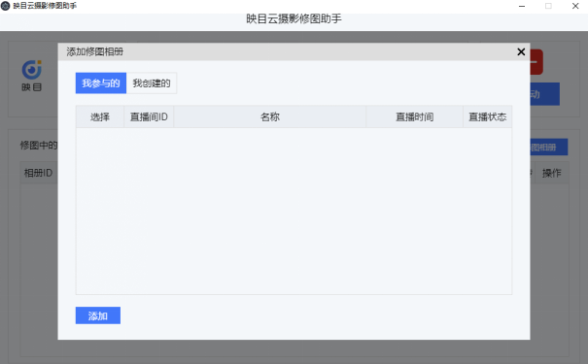Click the 添加修图相册 dialog title
The image size is (588, 364).
coord(95,51)
